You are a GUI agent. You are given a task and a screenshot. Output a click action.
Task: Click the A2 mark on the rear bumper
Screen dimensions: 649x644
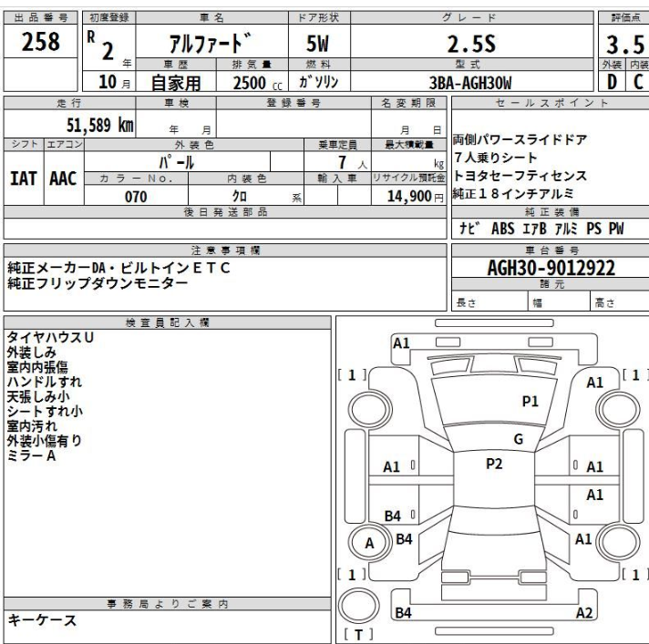click(584, 613)
